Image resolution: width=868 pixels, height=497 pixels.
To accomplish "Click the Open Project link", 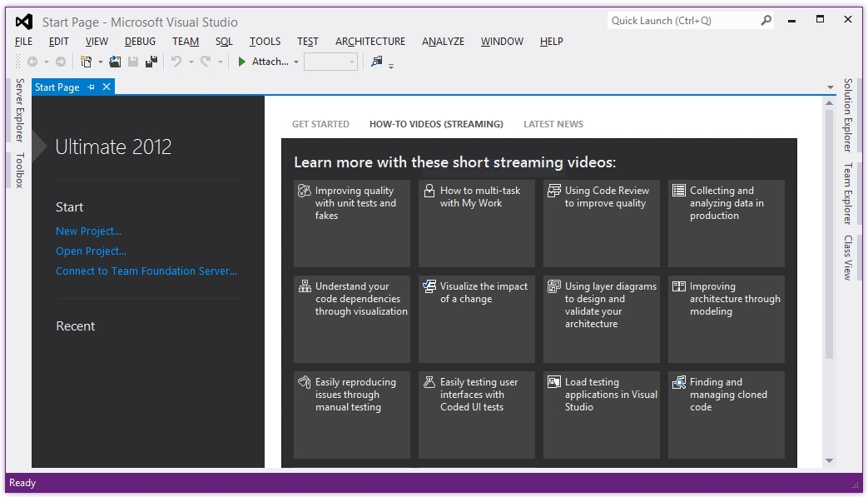I will point(91,251).
